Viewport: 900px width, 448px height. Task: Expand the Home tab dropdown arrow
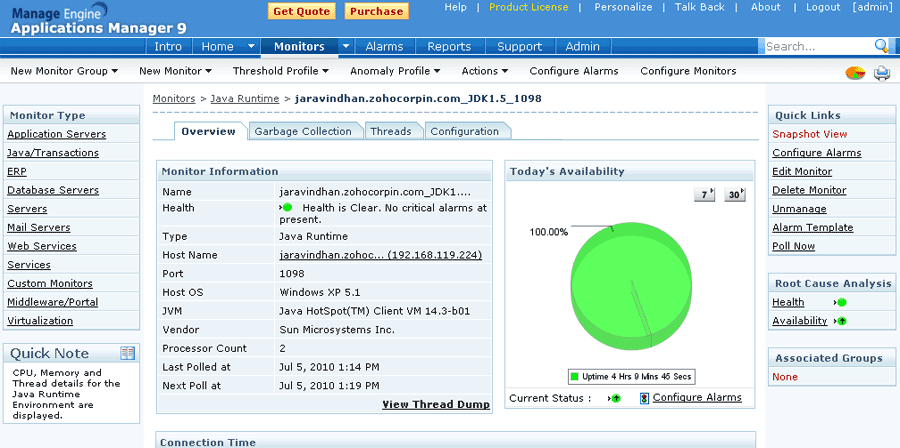point(251,46)
